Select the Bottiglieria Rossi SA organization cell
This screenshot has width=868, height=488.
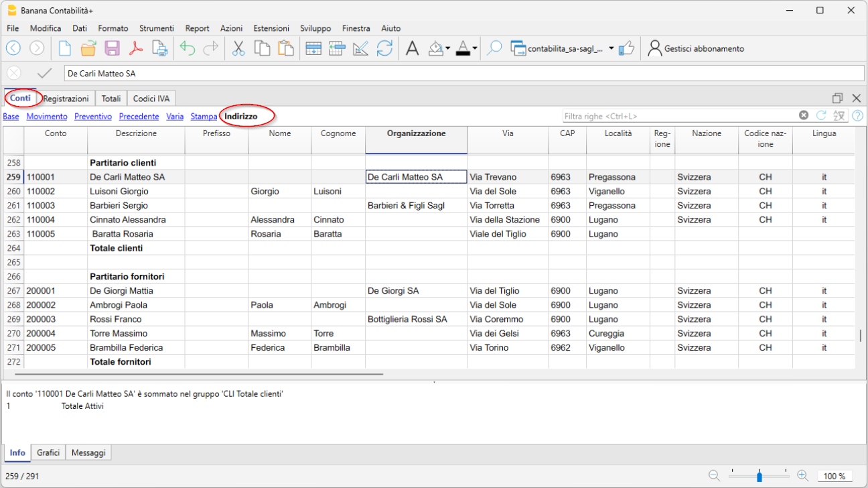click(416, 319)
